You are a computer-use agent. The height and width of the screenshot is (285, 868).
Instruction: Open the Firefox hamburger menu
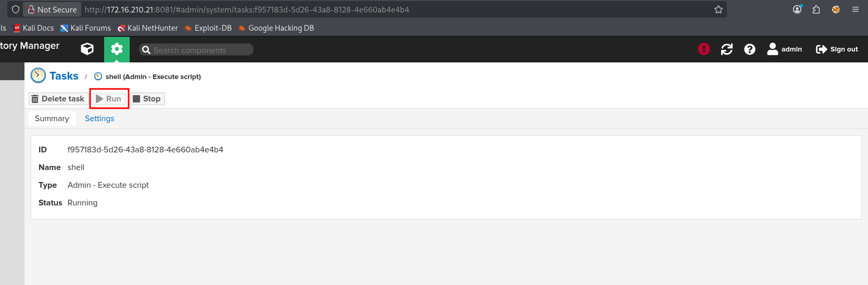855,9
